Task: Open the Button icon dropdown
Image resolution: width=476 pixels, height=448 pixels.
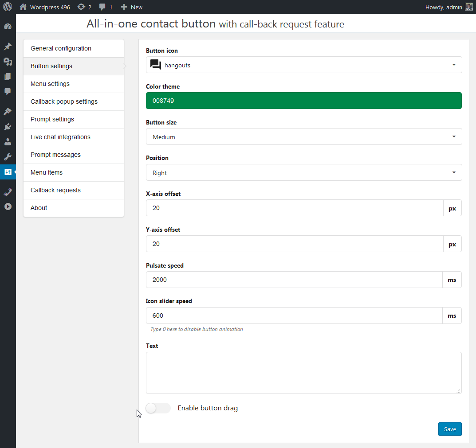Action: coord(304,65)
